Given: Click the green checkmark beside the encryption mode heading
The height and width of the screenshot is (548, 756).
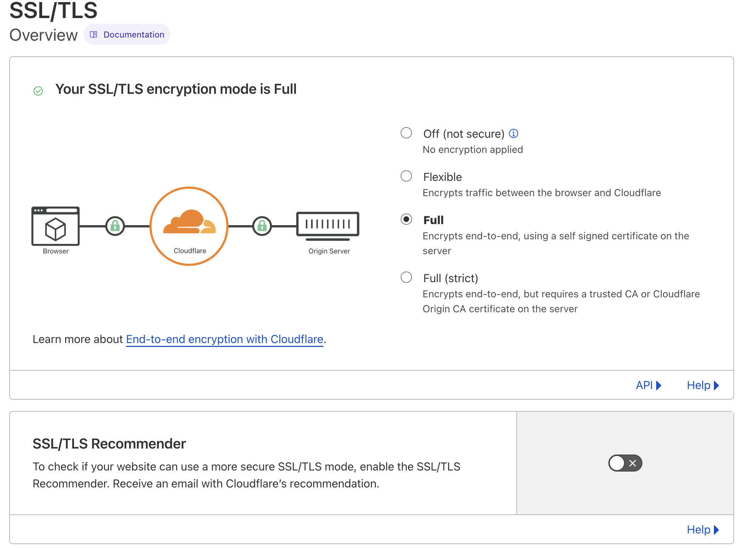Looking at the screenshot, I should (38, 91).
